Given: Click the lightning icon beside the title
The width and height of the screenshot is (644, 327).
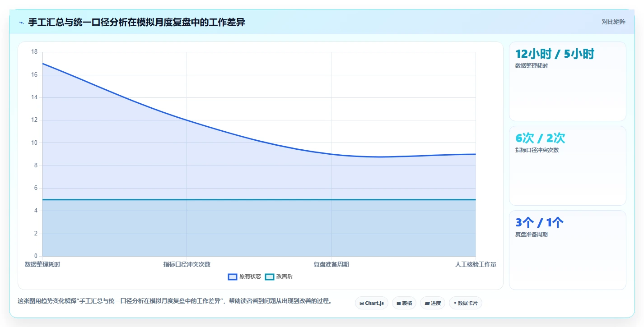Looking at the screenshot, I should (21, 22).
